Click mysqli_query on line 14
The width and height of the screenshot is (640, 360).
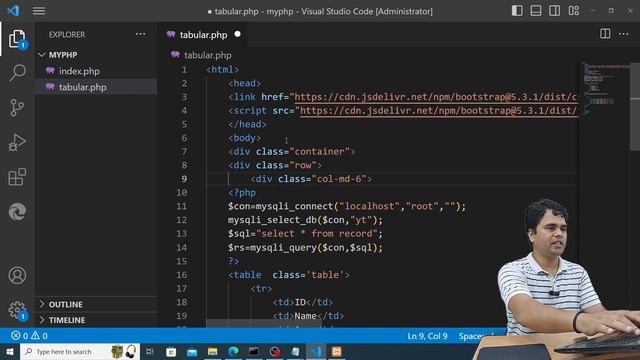click(x=283, y=247)
